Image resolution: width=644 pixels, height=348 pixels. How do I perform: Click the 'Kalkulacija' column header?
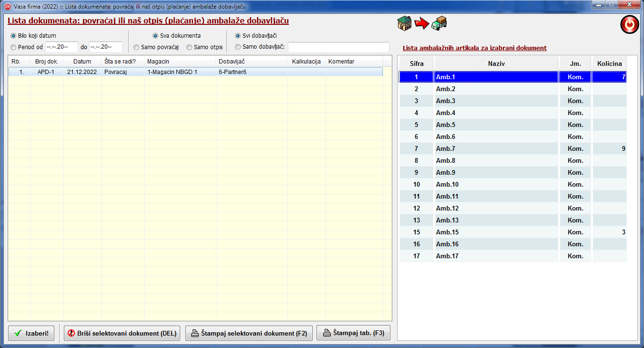click(307, 62)
